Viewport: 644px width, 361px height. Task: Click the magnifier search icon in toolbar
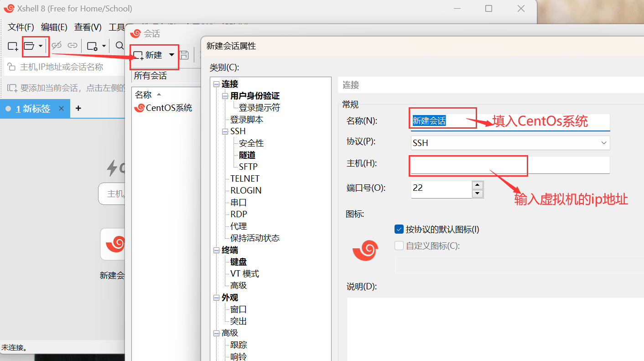click(x=119, y=46)
